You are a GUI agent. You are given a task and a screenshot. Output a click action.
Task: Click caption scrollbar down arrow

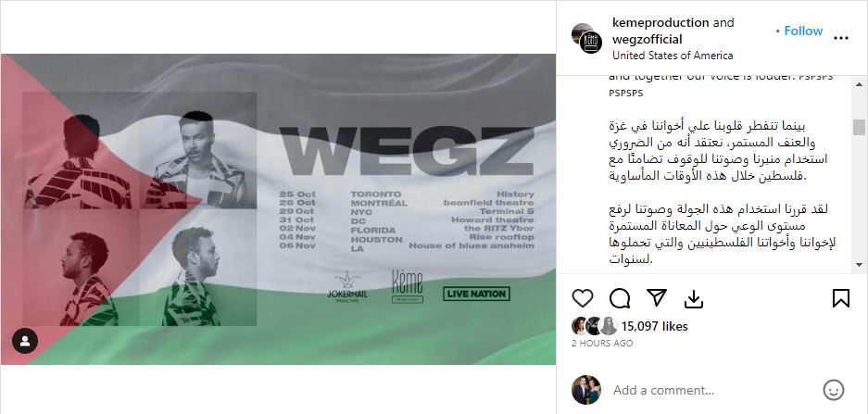859,264
